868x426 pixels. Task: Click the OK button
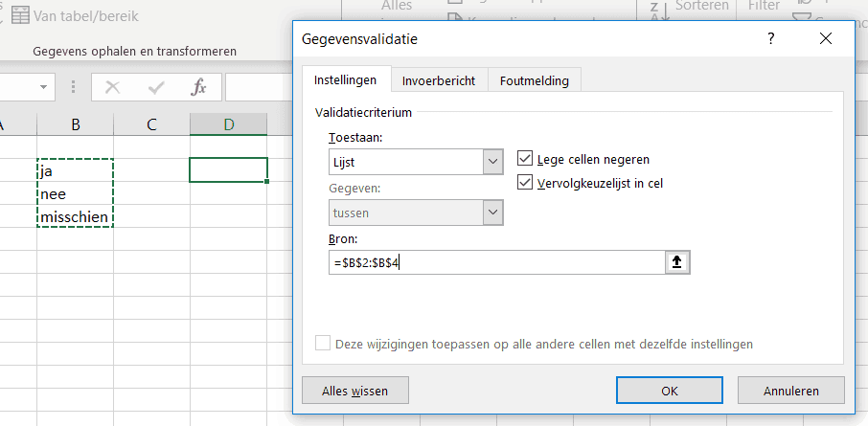pyautogui.click(x=670, y=391)
